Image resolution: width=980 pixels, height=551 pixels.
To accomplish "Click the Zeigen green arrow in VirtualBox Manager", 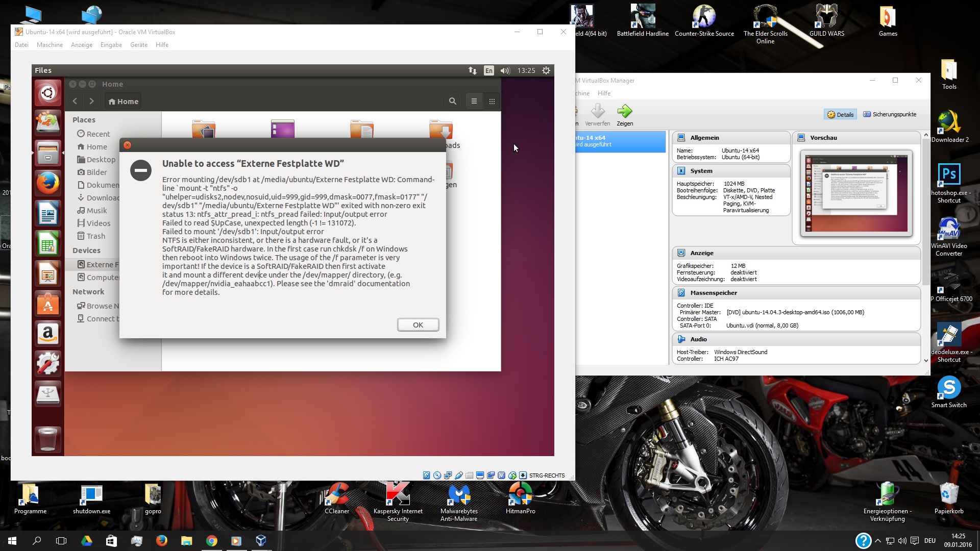I will coord(625,111).
